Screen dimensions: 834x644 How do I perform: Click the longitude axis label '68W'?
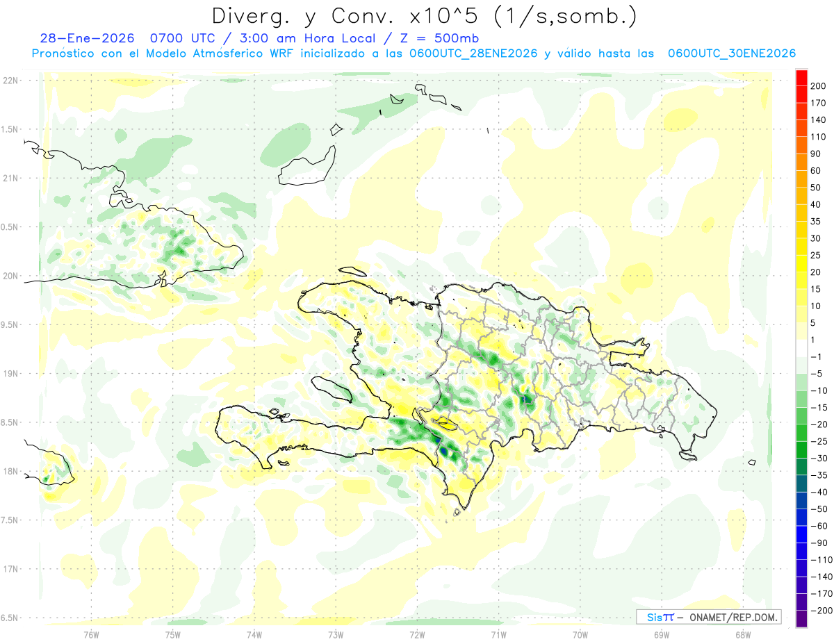click(x=742, y=634)
